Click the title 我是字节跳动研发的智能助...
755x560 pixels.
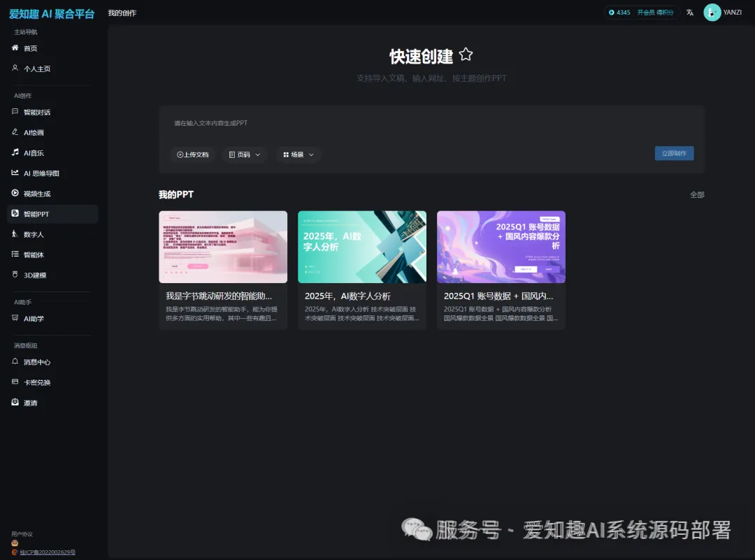219,296
